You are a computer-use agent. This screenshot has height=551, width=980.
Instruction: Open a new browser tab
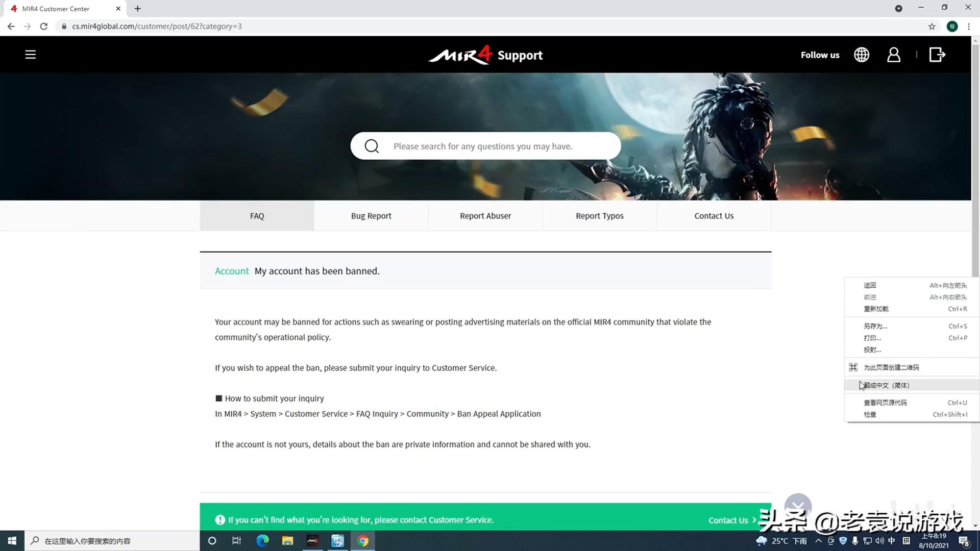click(x=137, y=9)
